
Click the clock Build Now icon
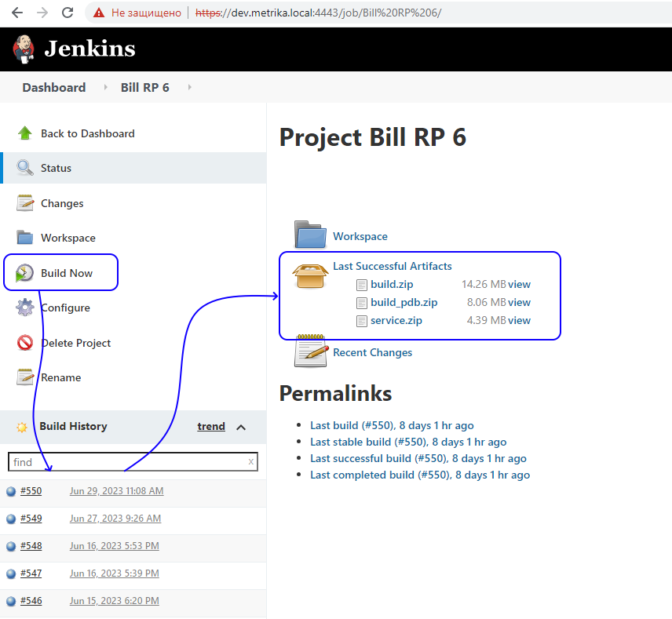click(x=24, y=273)
